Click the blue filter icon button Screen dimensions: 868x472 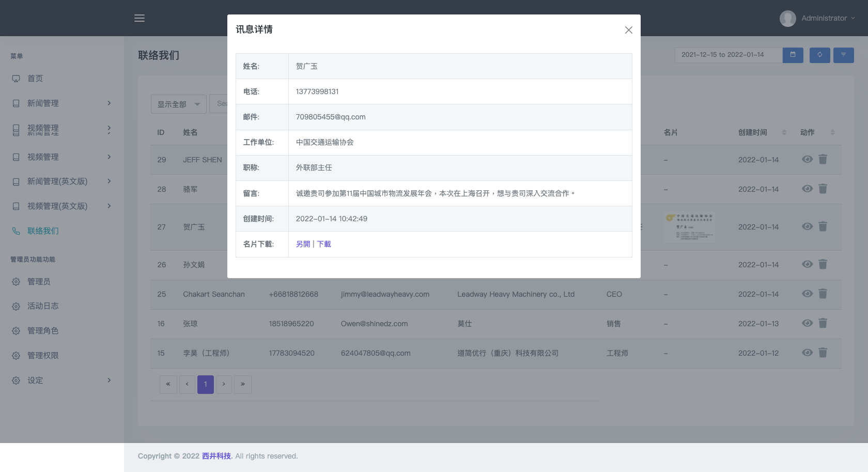click(x=843, y=55)
